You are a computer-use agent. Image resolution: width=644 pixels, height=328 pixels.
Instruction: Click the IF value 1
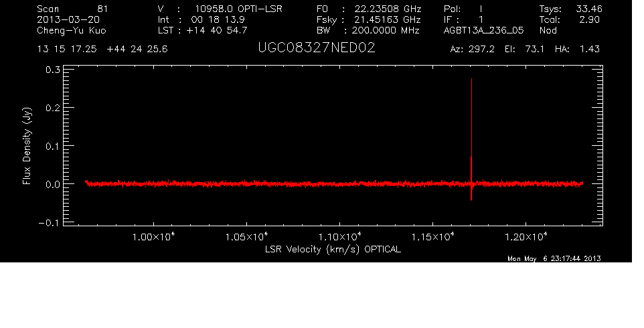[481, 19]
